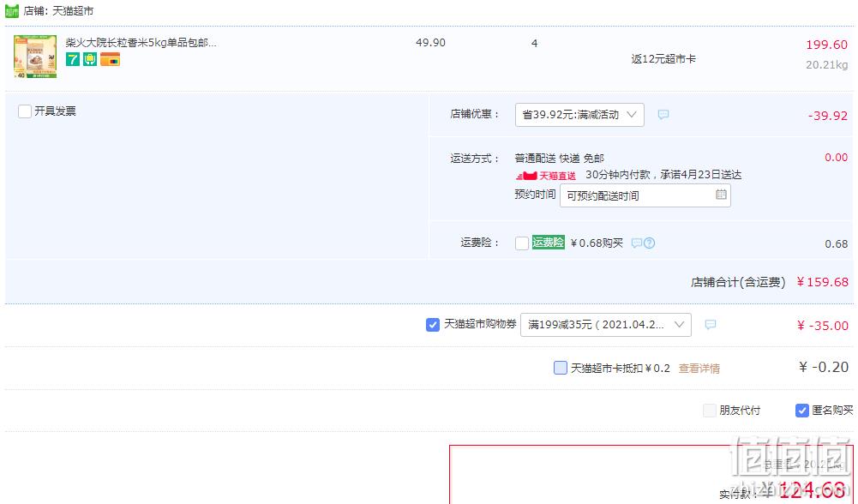Click the 店铺优惠： label
Image resolution: width=858 pixels, height=504 pixels.
pos(474,114)
